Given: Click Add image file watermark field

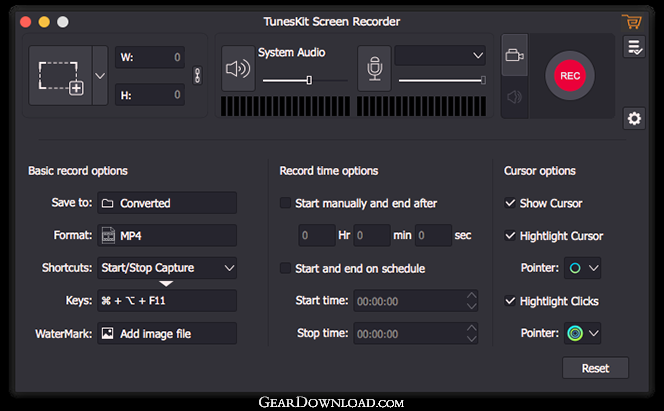Looking at the screenshot, I should (x=167, y=334).
